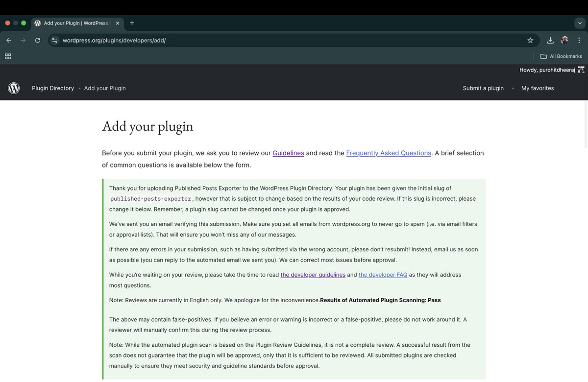
Task: Follow the developer FAQ link
Action: point(383,275)
